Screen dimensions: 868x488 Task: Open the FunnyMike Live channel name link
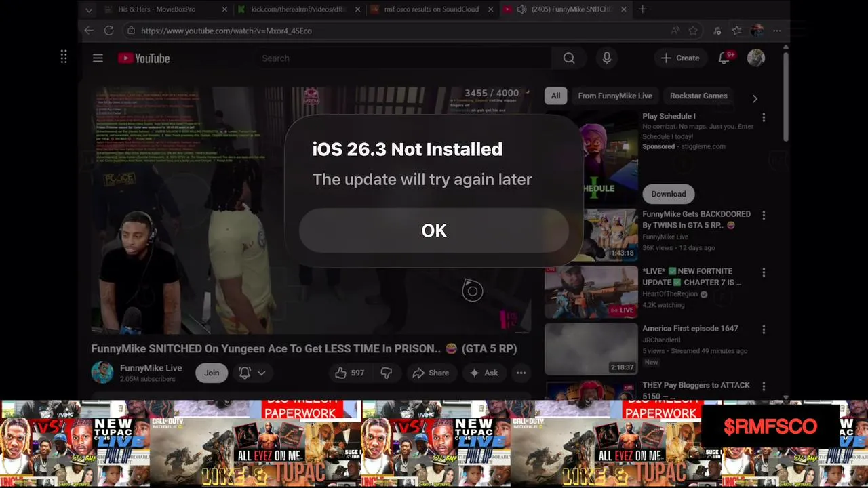[151, 368]
